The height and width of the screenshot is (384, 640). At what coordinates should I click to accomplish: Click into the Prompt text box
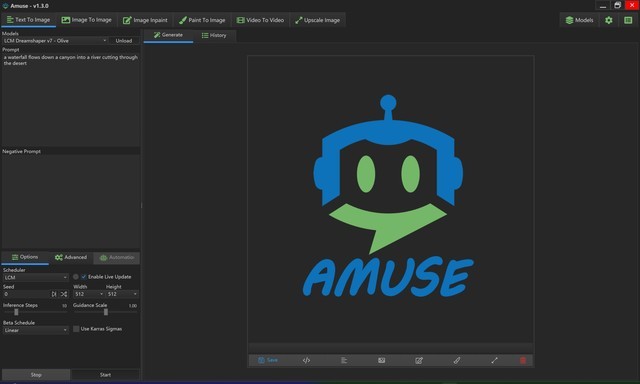(x=71, y=100)
